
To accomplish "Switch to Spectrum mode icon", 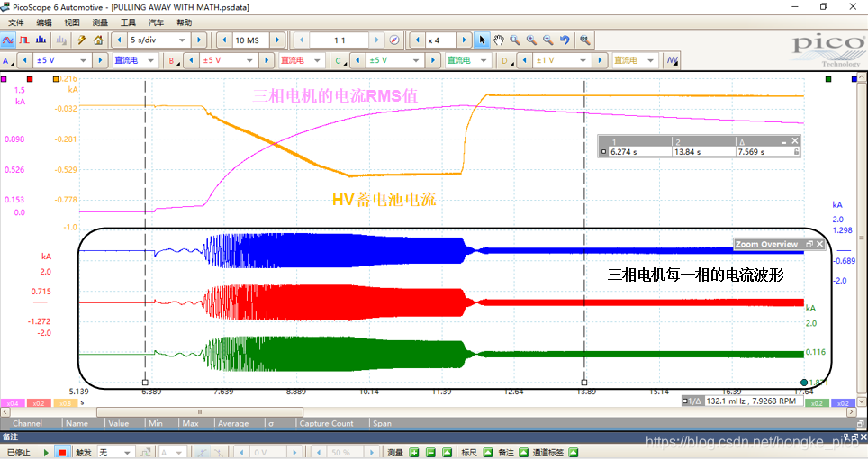I will click(x=41, y=40).
